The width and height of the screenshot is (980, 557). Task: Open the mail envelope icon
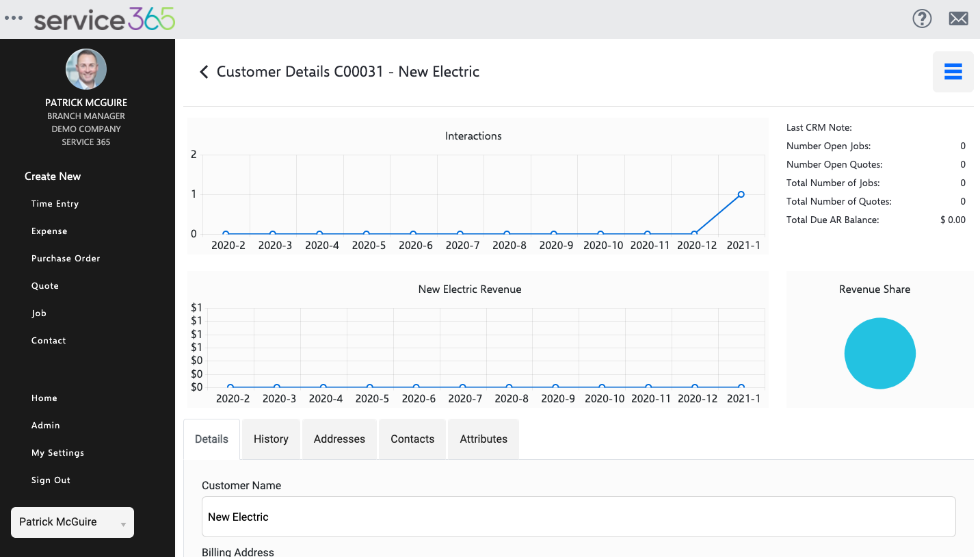(958, 18)
